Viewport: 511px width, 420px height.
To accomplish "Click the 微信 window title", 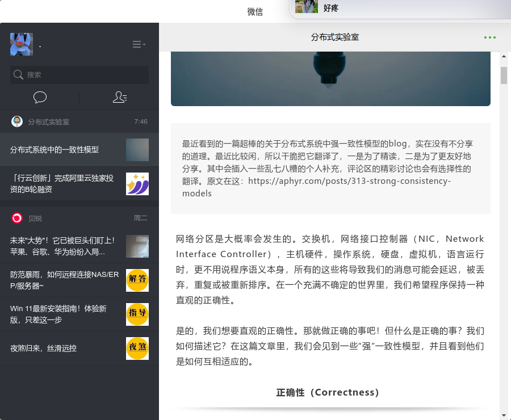I will (255, 11).
